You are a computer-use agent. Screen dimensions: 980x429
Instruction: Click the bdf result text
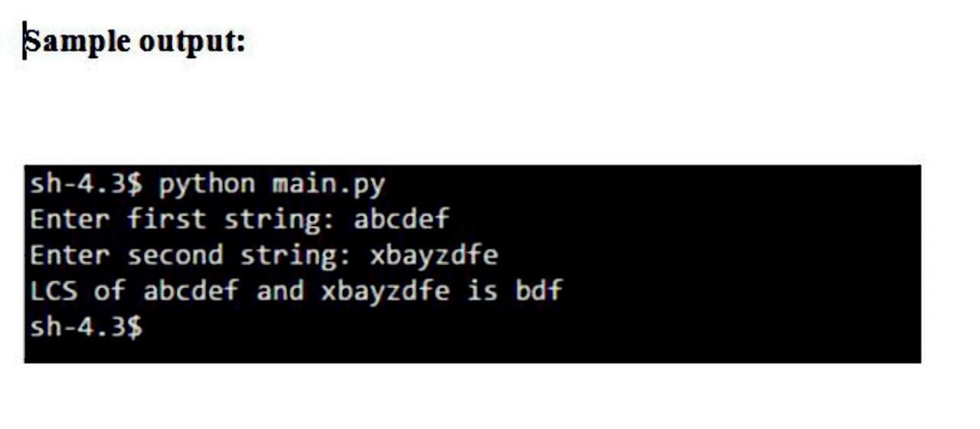pos(539,290)
